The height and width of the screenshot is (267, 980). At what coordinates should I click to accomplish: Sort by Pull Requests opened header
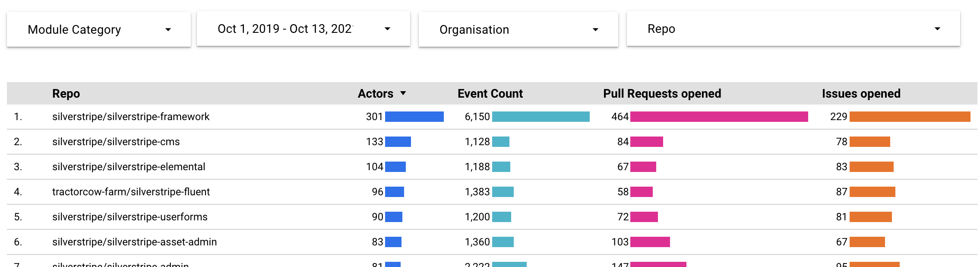pyautogui.click(x=662, y=94)
